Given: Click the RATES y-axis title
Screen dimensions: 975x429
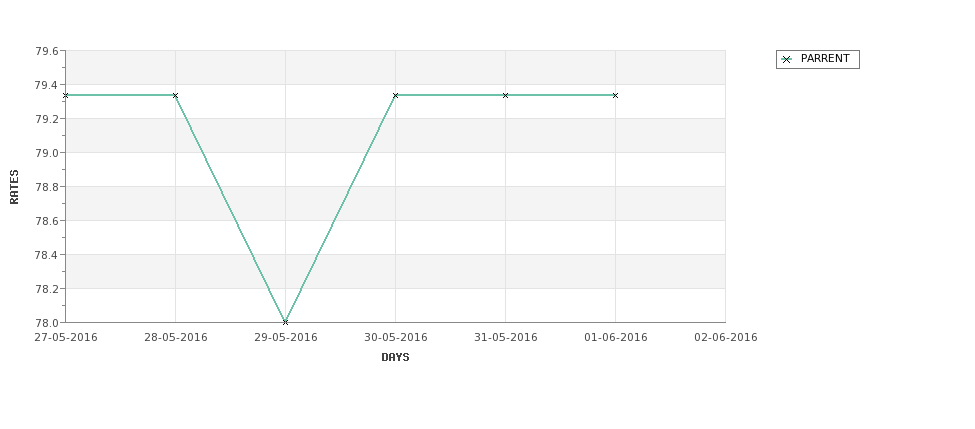Looking at the screenshot, I should pyautogui.click(x=14, y=187).
